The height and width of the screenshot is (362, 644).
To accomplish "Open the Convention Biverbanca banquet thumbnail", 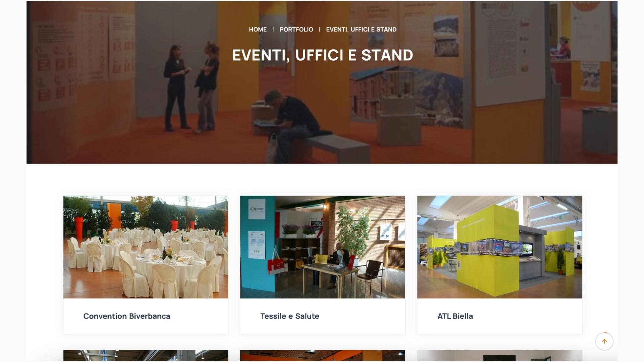I will point(146,247).
